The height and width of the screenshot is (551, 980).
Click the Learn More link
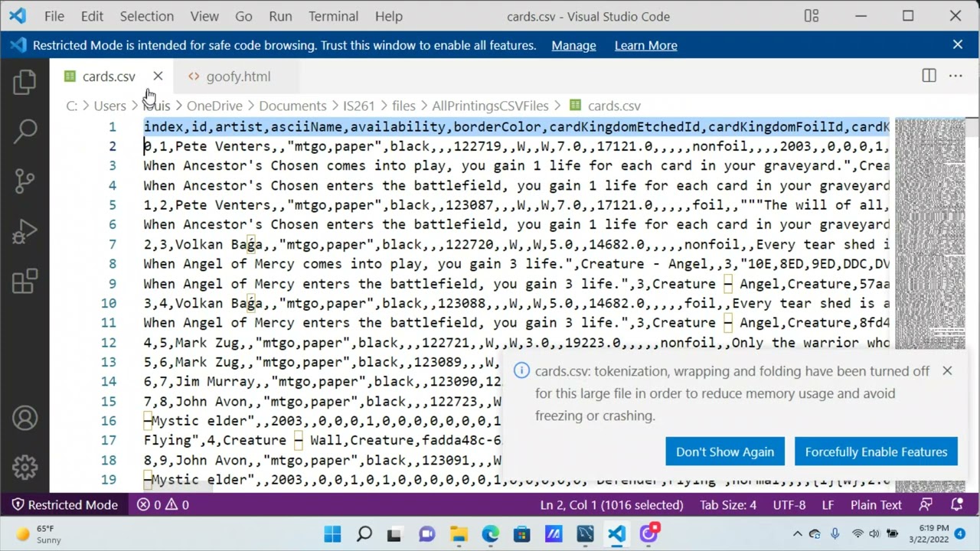pyautogui.click(x=645, y=45)
